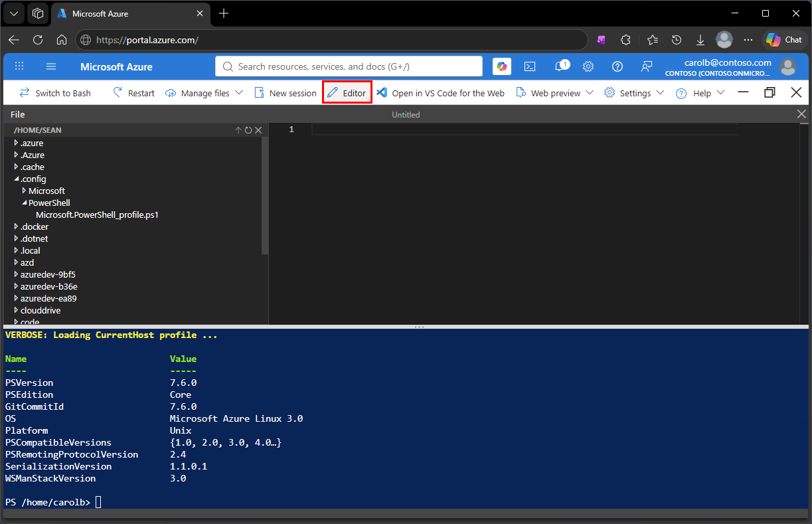Open Azure help question mark
812x524 pixels.
[617, 66]
